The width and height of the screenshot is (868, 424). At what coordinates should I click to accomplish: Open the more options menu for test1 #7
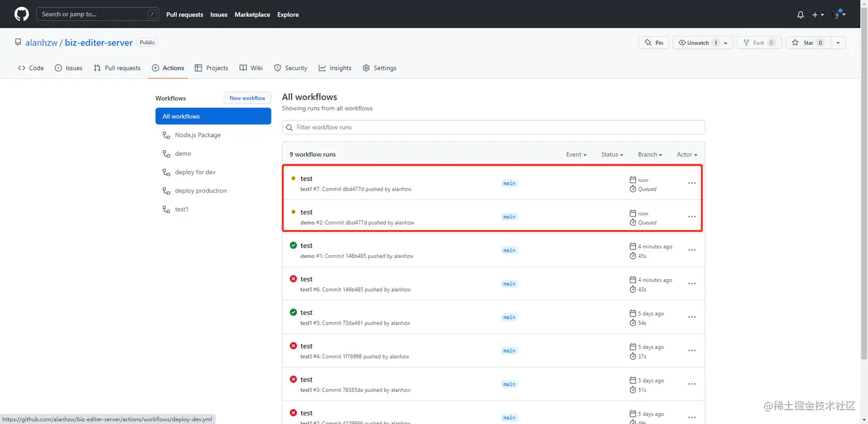pos(692,183)
